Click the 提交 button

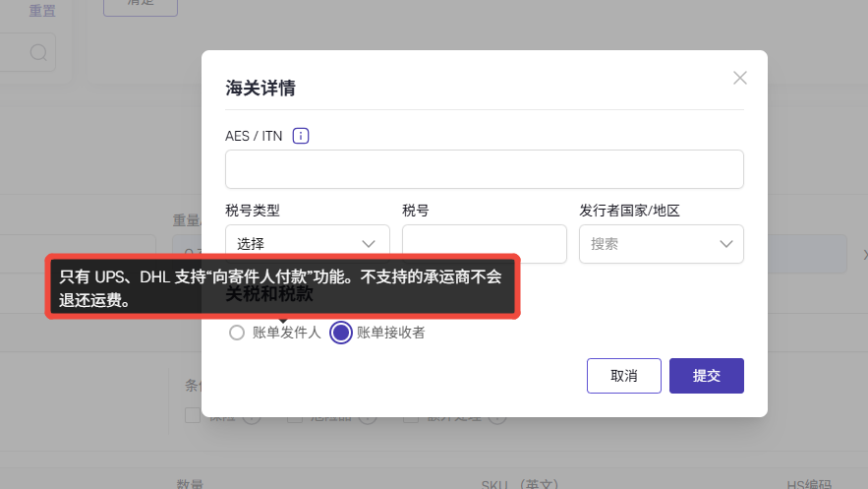click(x=707, y=376)
